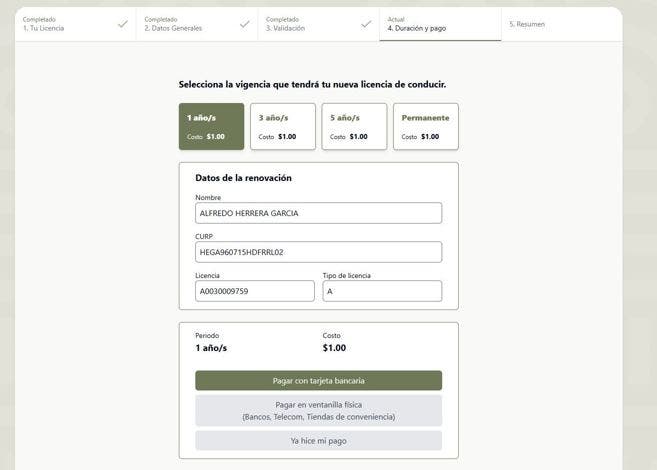Image resolution: width=657 pixels, height=470 pixels.
Task: Choose the 3 año/s validity option
Action: [x=282, y=127]
